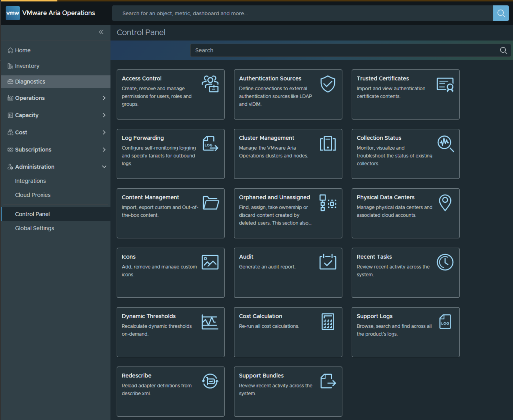This screenshot has height=420, width=513.
Task: Open the Support Bundles card title
Action: 262,375
